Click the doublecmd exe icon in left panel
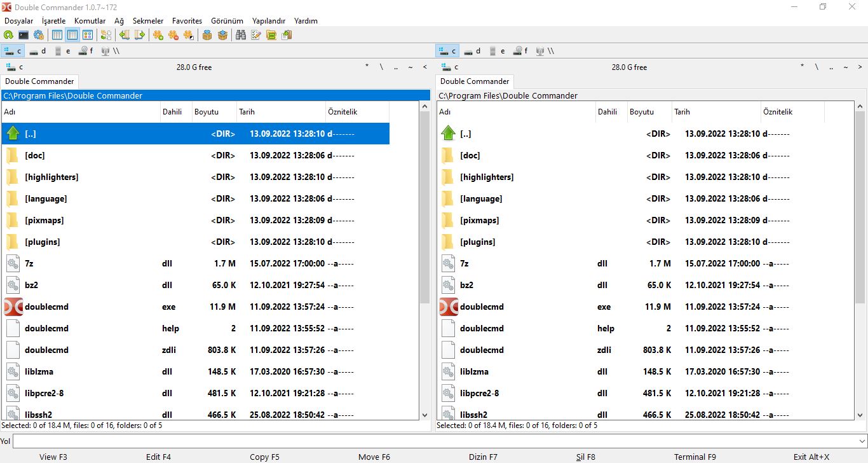Screen dimensions: 868x463 coord(13,307)
